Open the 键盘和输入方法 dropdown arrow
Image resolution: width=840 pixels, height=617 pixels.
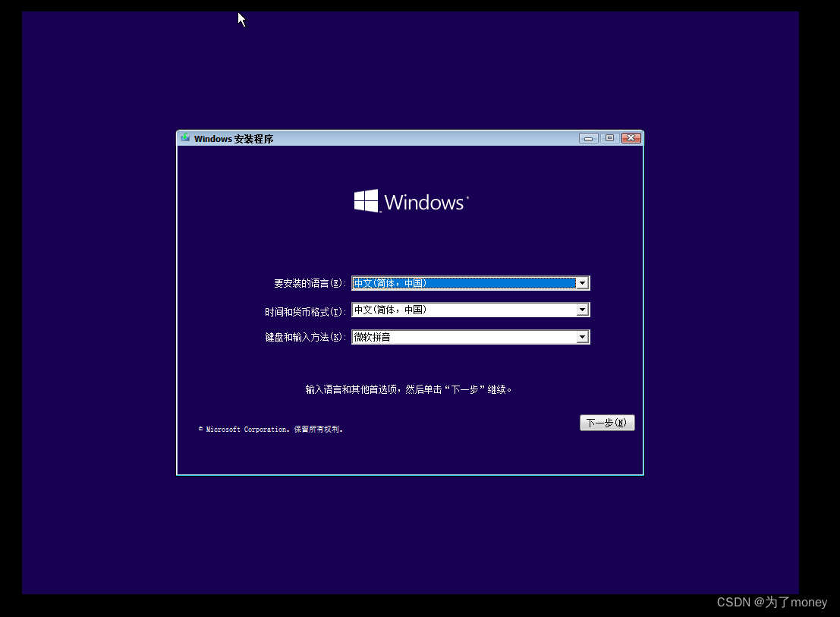click(582, 337)
